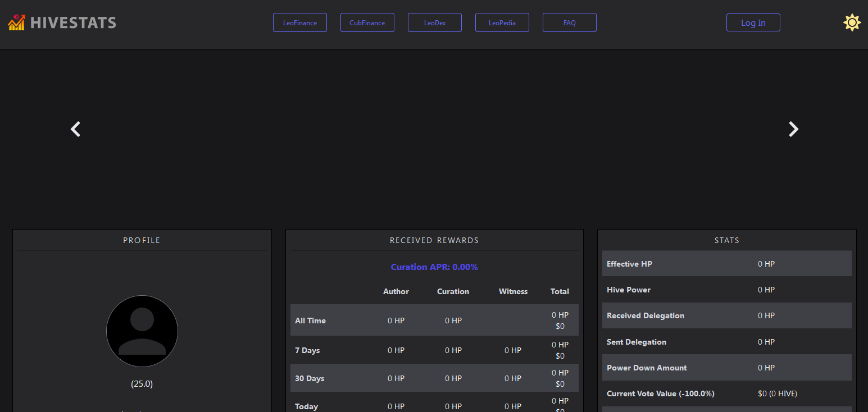Click the Received Delegation stat label
The width and height of the screenshot is (868, 412).
click(x=646, y=315)
